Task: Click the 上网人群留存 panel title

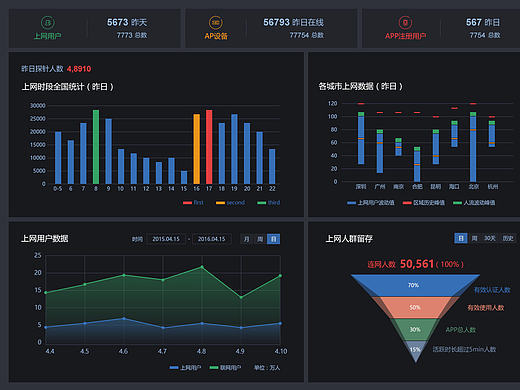Action: click(349, 239)
